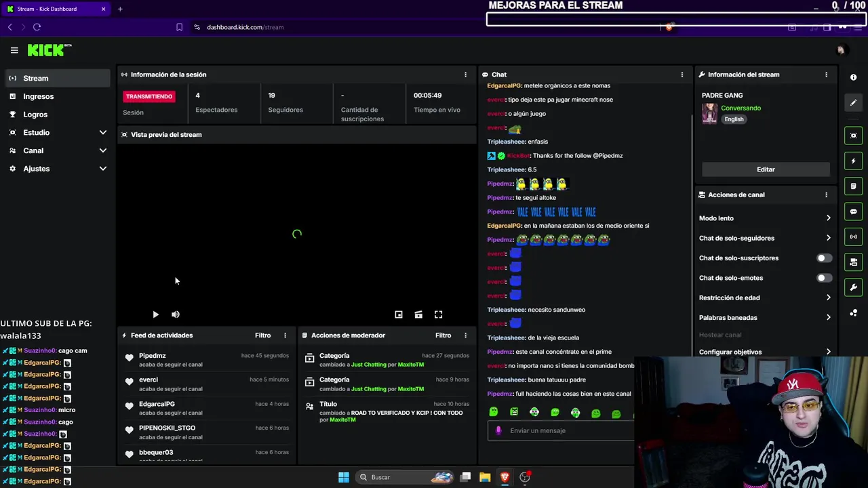Click the chat bubble icon in the right toolbar
The width and height of the screenshot is (868, 488).
[x=853, y=211]
